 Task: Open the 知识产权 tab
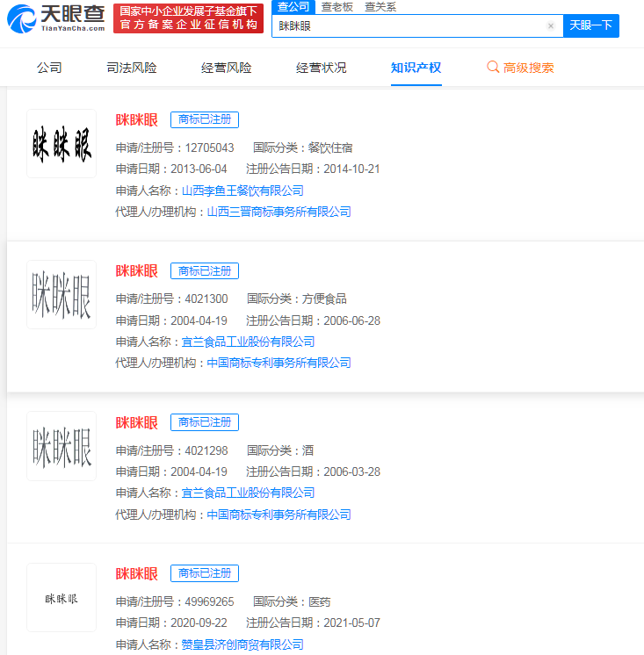coord(416,68)
